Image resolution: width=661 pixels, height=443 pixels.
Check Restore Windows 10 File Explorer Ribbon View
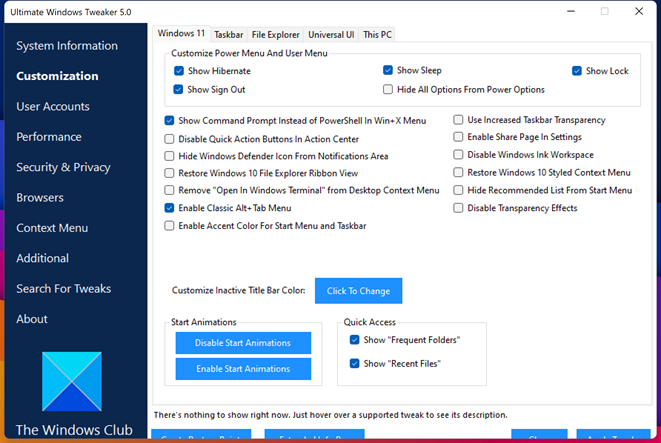(x=169, y=173)
